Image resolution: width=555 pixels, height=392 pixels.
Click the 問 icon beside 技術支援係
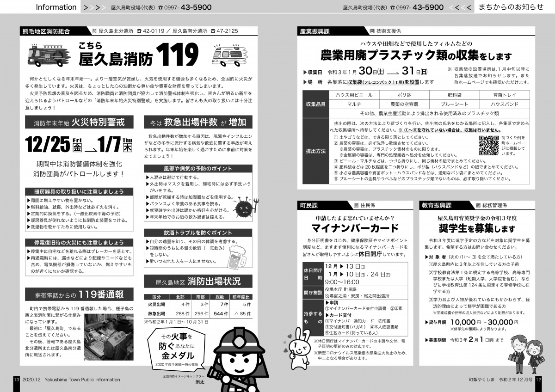click(372, 31)
